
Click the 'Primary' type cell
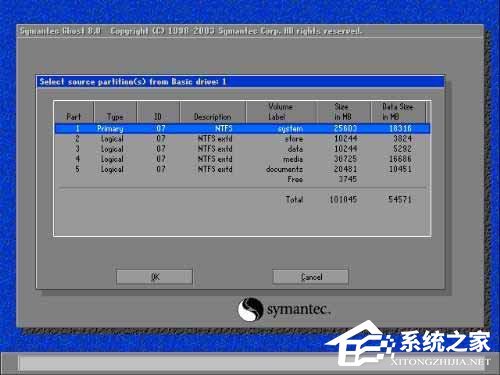(110, 129)
